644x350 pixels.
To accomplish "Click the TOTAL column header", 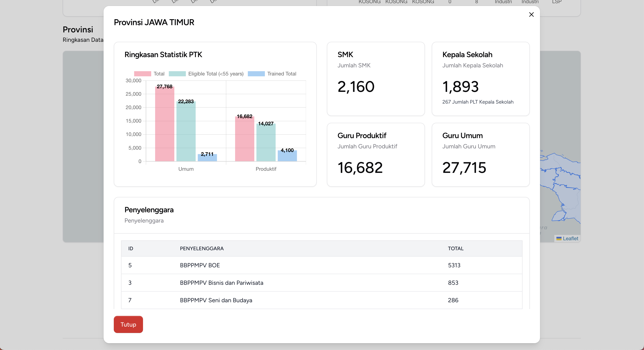I will tap(455, 249).
